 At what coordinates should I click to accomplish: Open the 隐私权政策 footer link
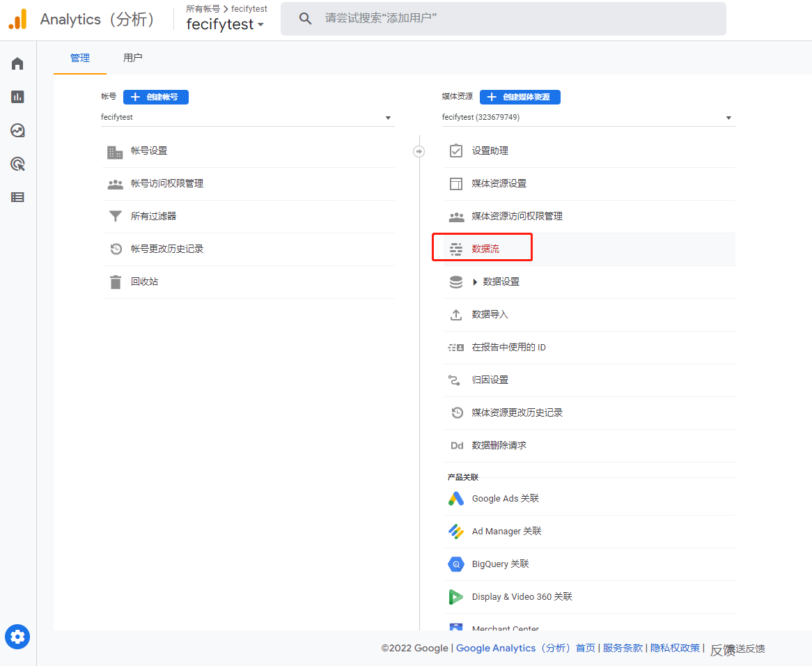(675, 649)
